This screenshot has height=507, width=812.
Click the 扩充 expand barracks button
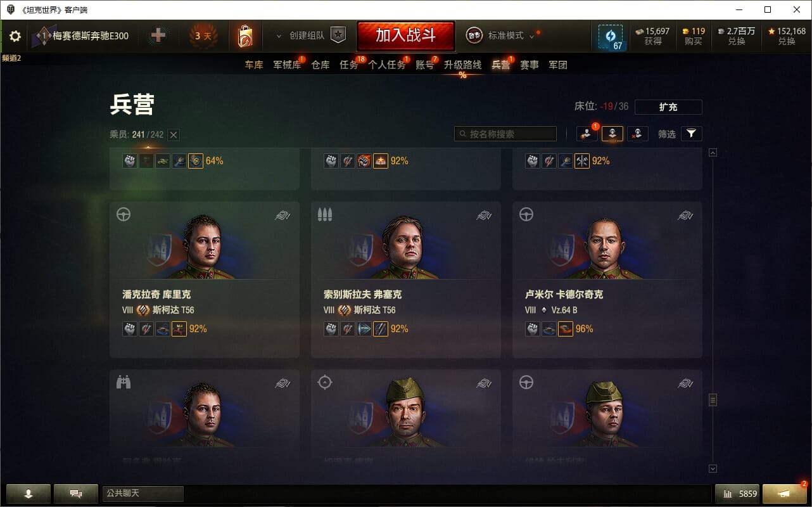[x=668, y=107]
